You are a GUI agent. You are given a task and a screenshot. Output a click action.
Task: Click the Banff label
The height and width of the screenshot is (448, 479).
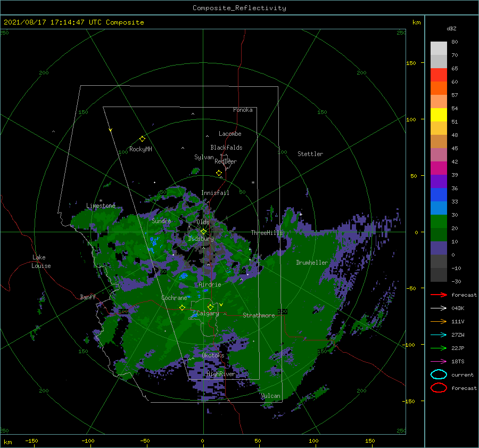point(88,297)
